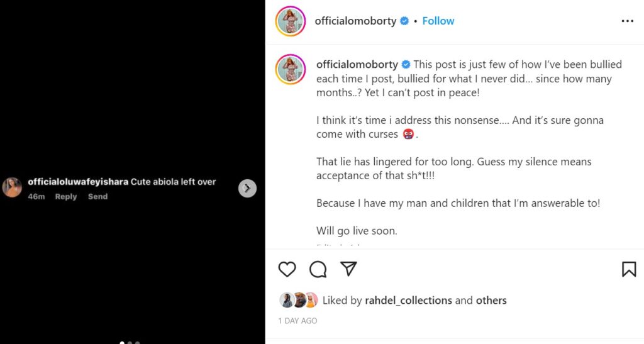Click Reply under the screenshotted comment
The width and height of the screenshot is (644, 344).
(x=65, y=197)
